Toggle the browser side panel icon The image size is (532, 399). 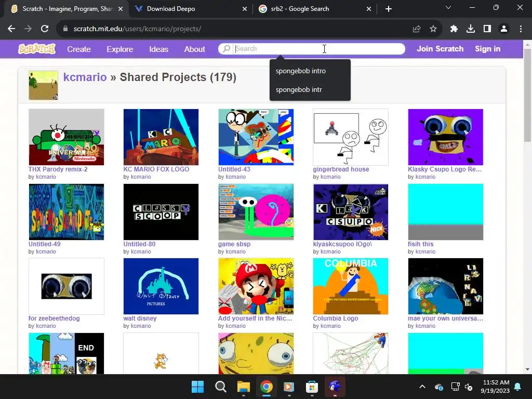[x=487, y=29]
